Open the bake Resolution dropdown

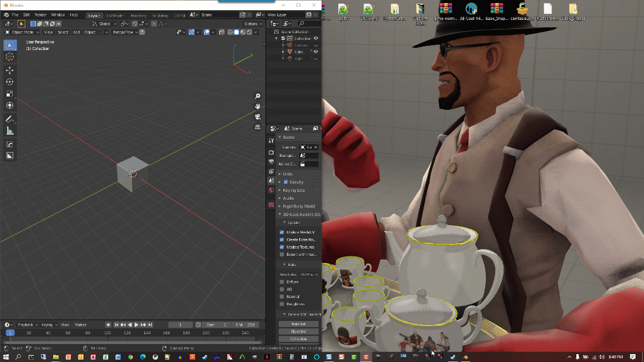pos(309,275)
